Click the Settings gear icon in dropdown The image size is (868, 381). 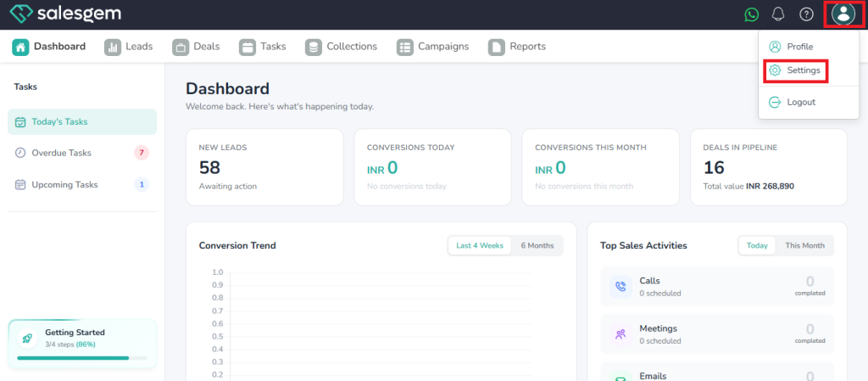pos(775,70)
